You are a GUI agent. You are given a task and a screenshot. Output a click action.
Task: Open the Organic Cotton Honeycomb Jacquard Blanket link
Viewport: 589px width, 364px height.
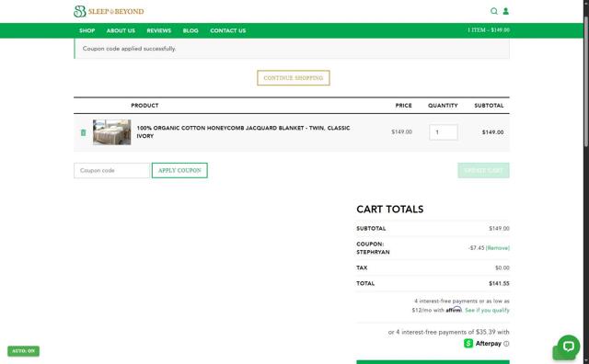[243, 132]
